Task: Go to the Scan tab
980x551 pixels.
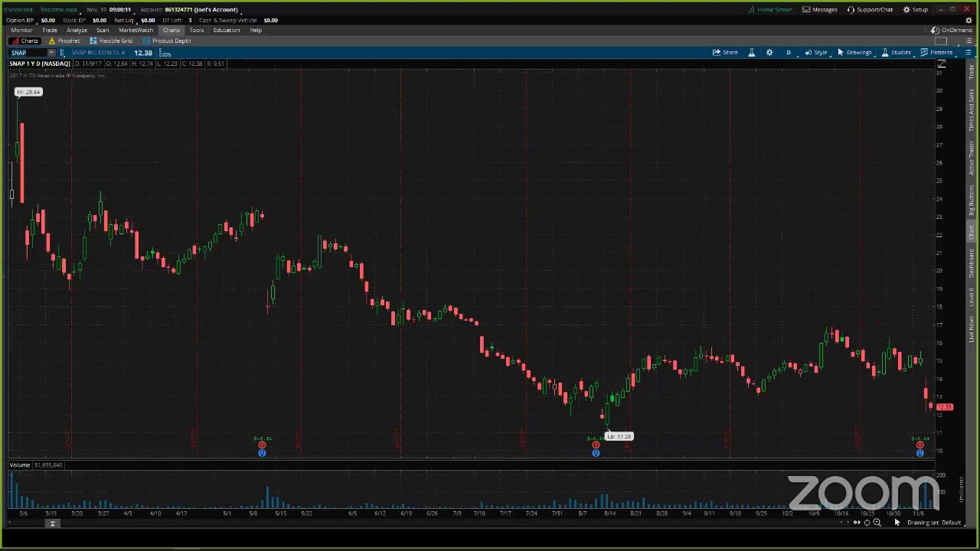Action: pyautogui.click(x=103, y=30)
